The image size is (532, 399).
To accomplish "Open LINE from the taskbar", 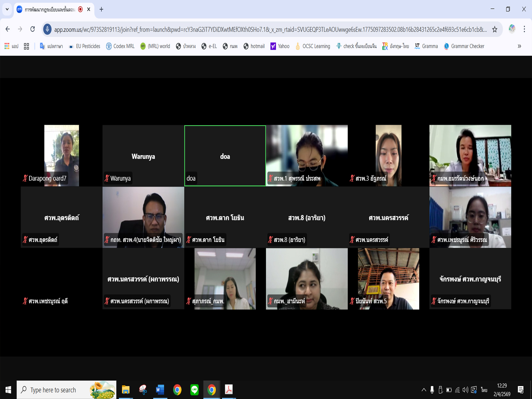I will (x=195, y=390).
